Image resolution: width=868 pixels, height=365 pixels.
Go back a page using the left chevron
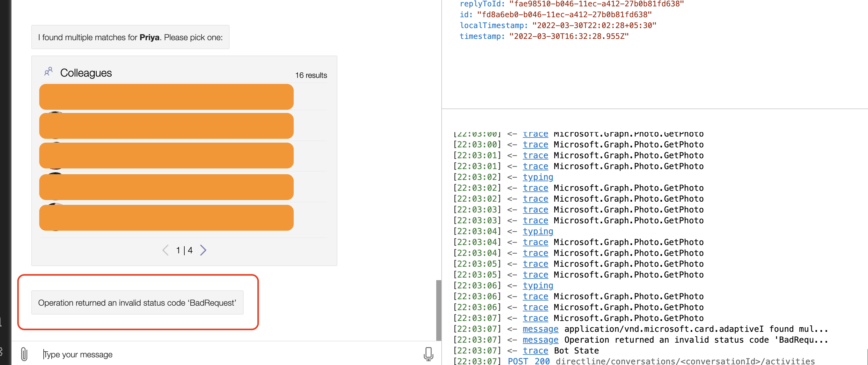point(165,250)
